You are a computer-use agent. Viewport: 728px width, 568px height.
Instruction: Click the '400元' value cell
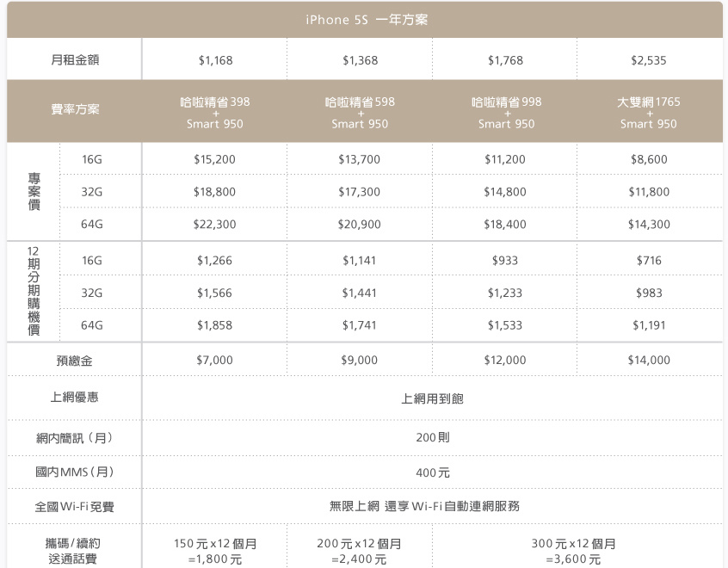pyautogui.click(x=433, y=472)
